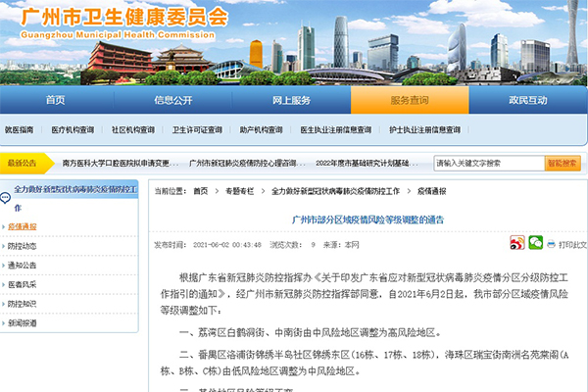The width and height of the screenshot is (588, 392).
Task: Click Guangzhou Municipal Health Commission English subtitle
Action: [x=118, y=35]
